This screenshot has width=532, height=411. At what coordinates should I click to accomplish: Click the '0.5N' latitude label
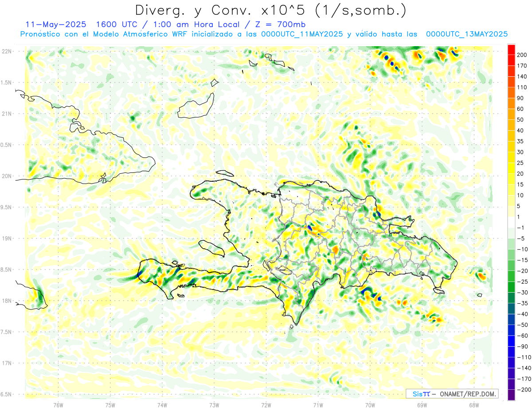[x=6, y=145]
